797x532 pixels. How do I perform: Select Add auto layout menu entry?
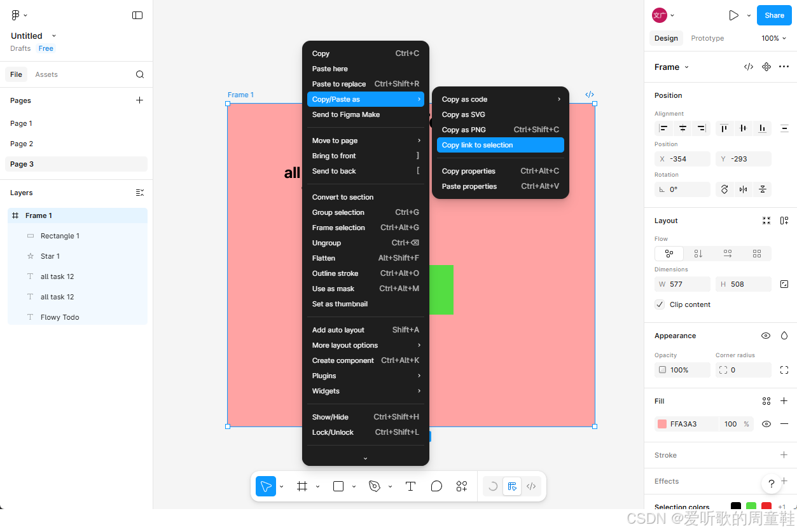pyautogui.click(x=366, y=330)
